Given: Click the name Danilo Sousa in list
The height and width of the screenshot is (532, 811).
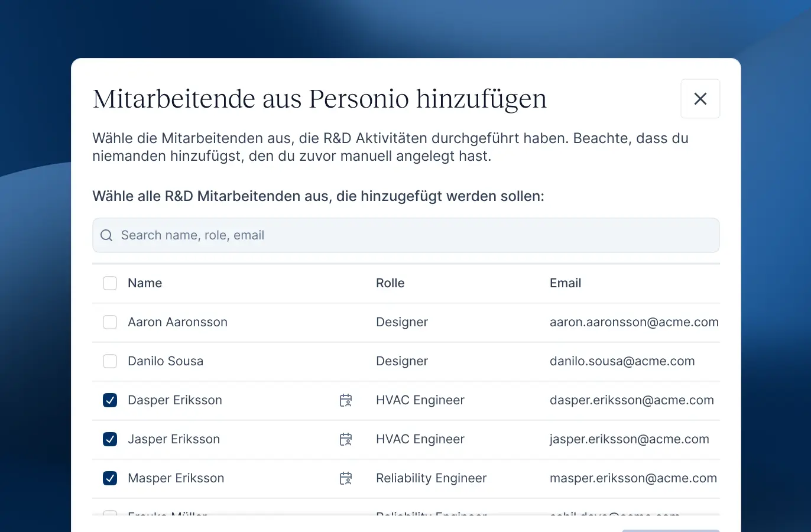Looking at the screenshot, I should coord(166,361).
